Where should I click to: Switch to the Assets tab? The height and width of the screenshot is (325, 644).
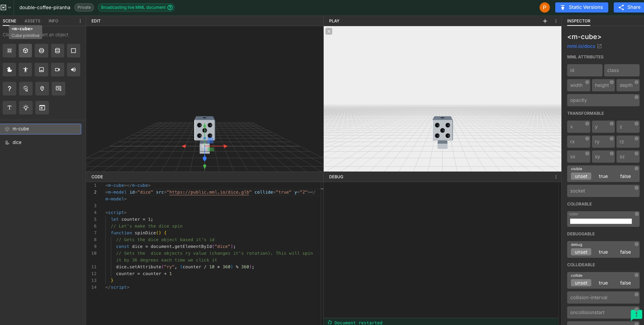[32, 21]
